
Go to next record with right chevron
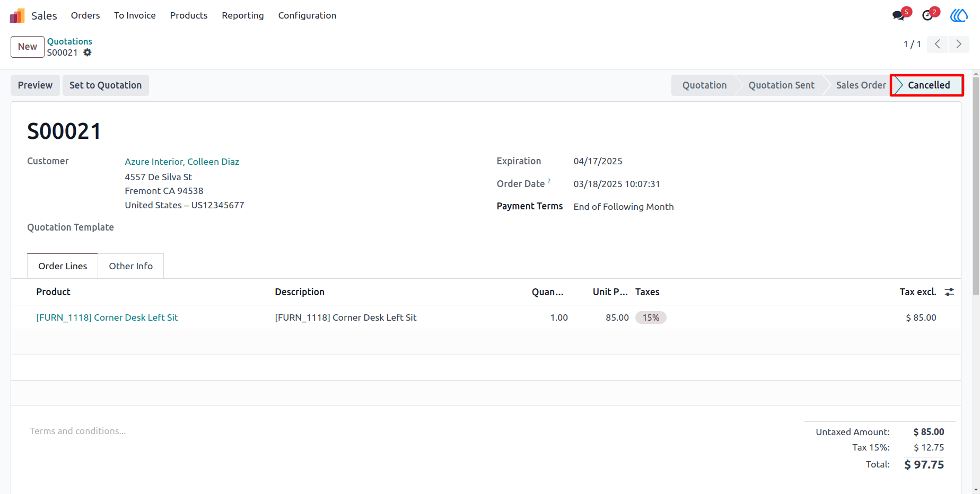[959, 44]
